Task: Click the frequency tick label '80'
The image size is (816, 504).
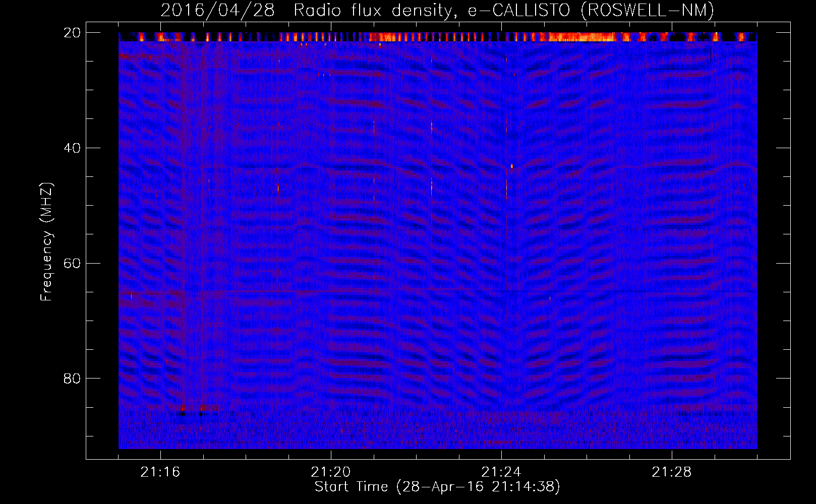Action: point(72,379)
